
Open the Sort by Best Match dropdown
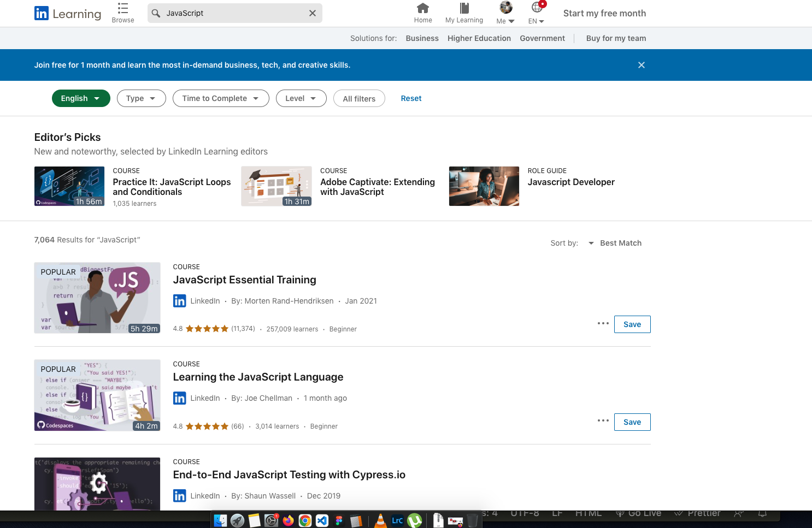615,243
